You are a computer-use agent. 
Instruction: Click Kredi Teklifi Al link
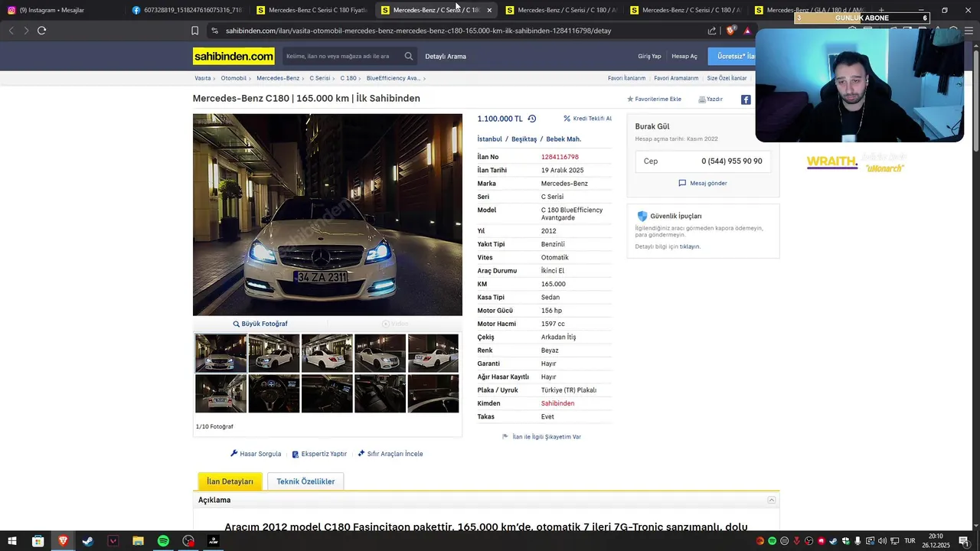point(592,119)
